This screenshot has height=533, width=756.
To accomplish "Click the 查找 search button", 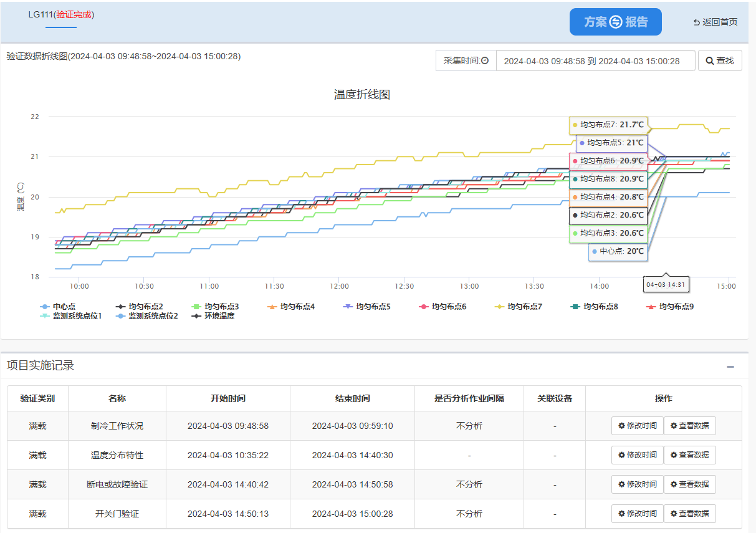I will [720, 60].
